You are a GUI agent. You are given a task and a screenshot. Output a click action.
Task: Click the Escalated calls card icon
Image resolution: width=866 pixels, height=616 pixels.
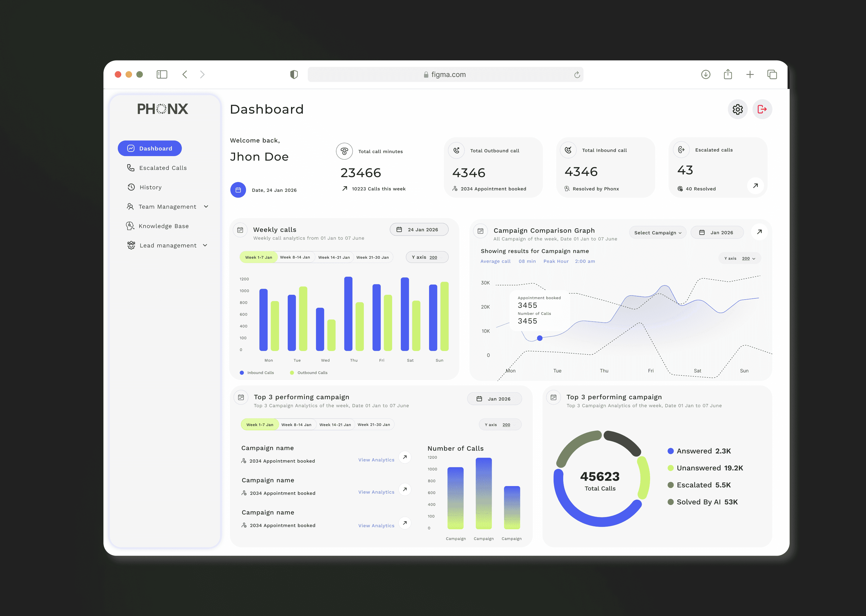coord(681,149)
